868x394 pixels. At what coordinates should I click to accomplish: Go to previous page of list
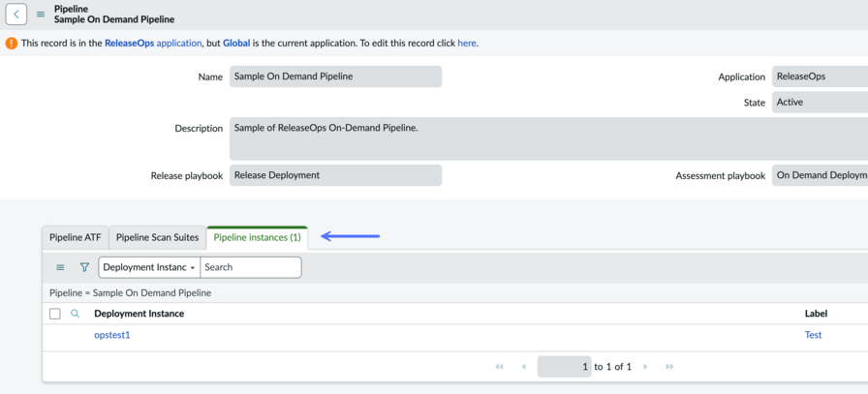pyautogui.click(x=523, y=367)
